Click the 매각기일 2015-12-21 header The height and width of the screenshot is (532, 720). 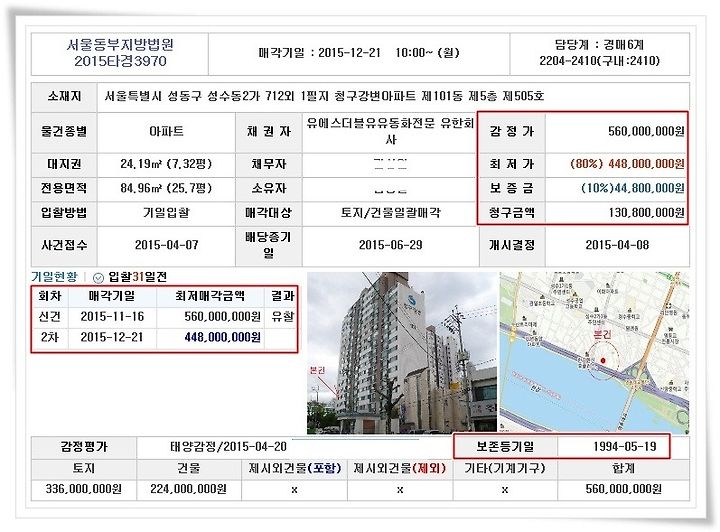click(x=359, y=53)
